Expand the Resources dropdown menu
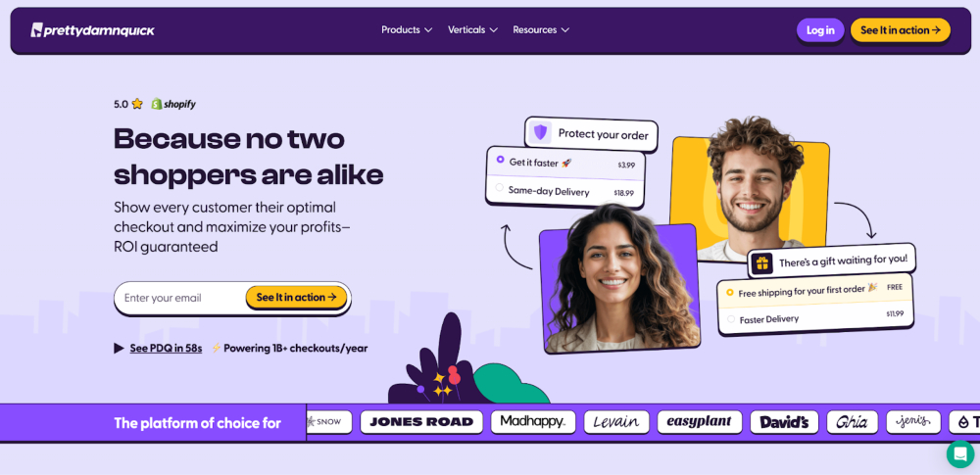This screenshot has height=475, width=980. (x=541, y=30)
